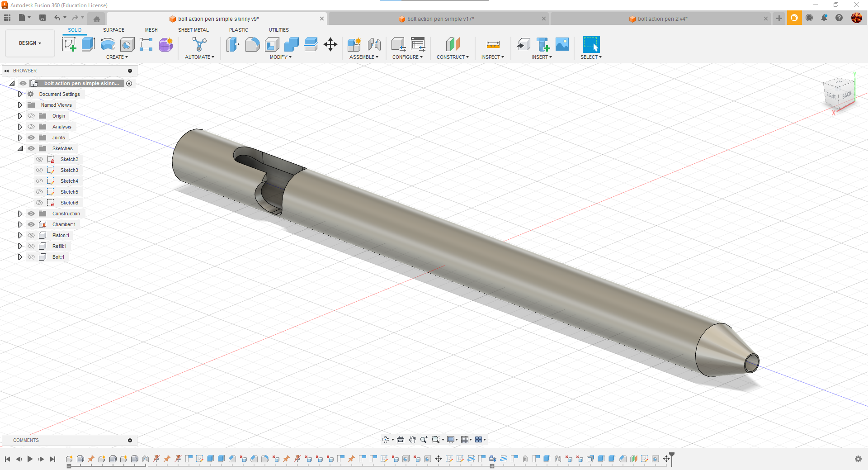Select the Offset Face tool

pos(311,44)
